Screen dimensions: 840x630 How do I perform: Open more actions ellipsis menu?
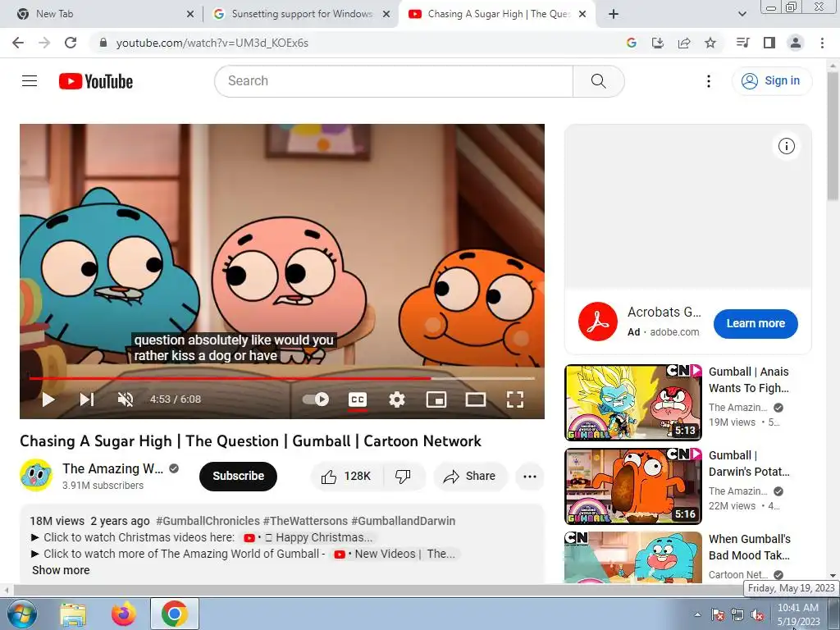[x=530, y=477]
